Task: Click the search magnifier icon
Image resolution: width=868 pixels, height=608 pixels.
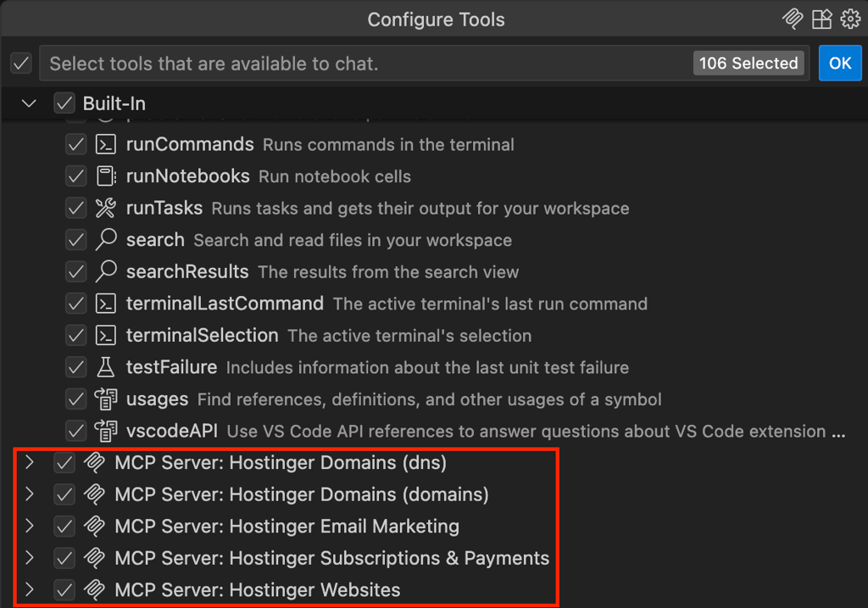Action: [x=106, y=240]
